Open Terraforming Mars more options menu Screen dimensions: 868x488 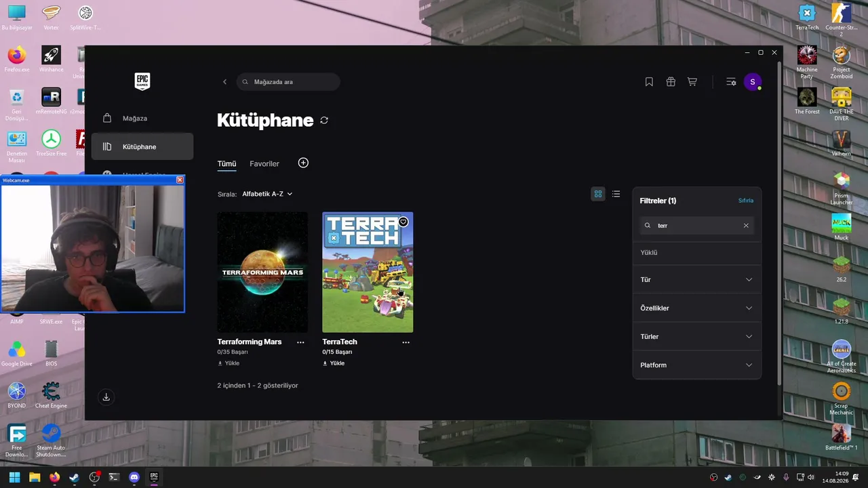click(x=300, y=342)
